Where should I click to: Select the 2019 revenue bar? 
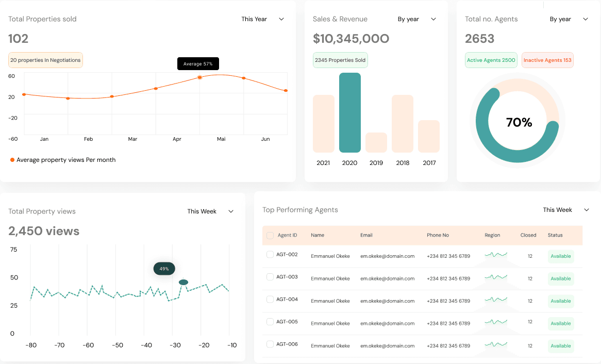point(376,142)
